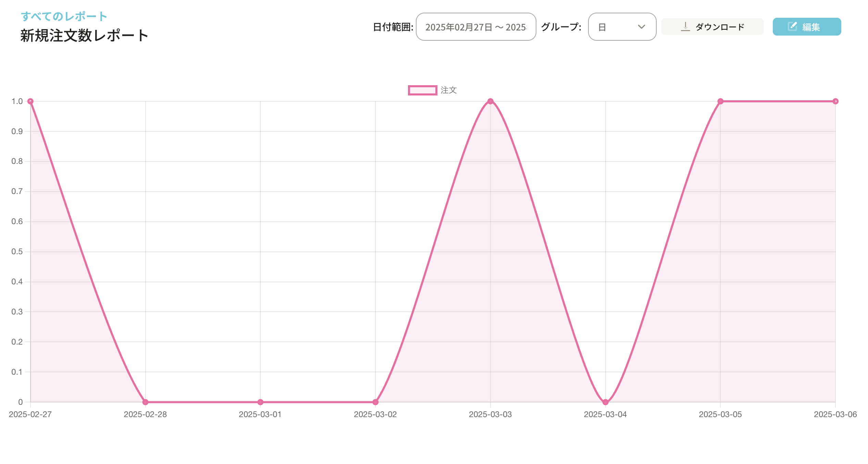Click the 2025-02-28 data point
This screenshot has width=868, height=464.
(145, 402)
